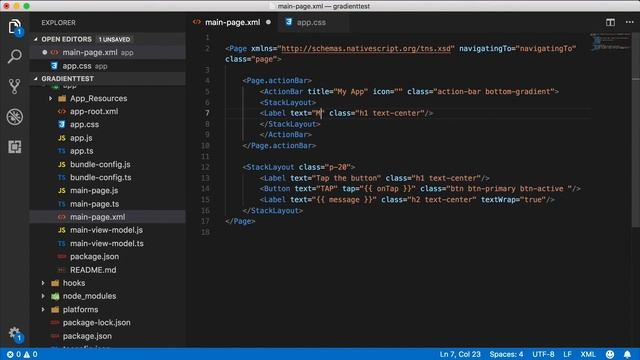The width and height of the screenshot is (640, 360).
Task: Open the Source Control view icon
Action: [x=15, y=87]
